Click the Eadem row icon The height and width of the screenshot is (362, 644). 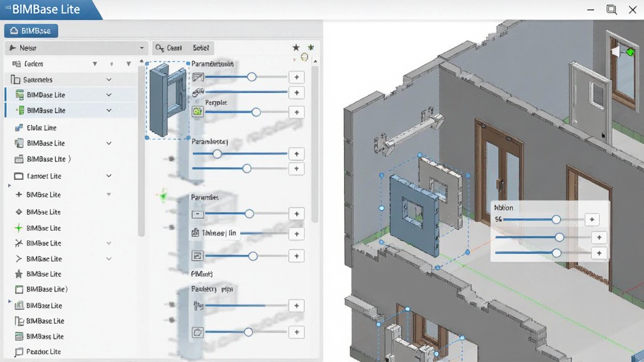click(16, 63)
